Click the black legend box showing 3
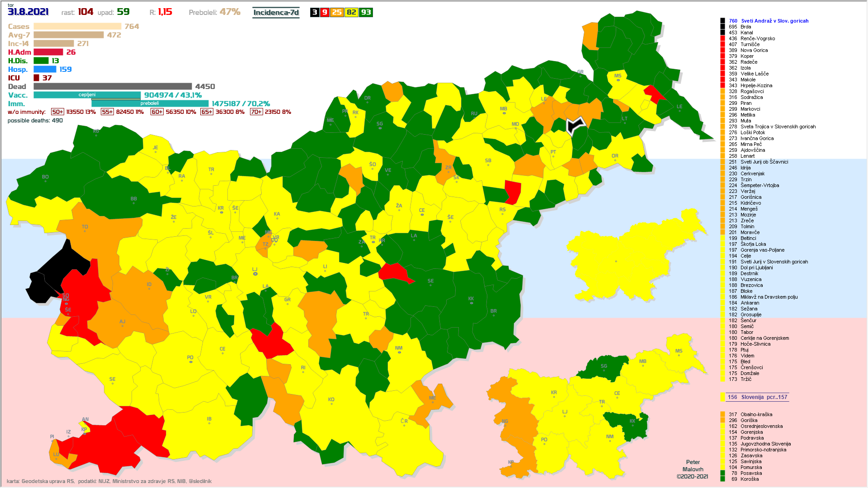Screen dimensions: 868x488 tap(315, 12)
